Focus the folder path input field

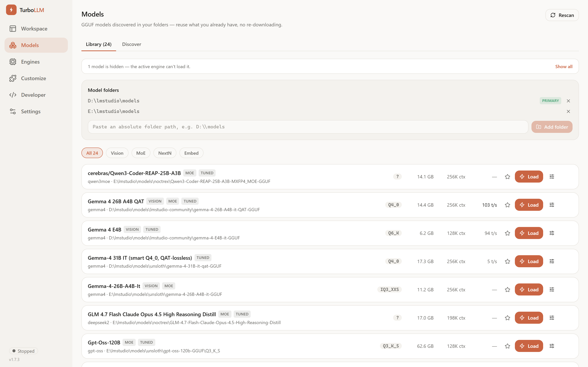pos(308,127)
